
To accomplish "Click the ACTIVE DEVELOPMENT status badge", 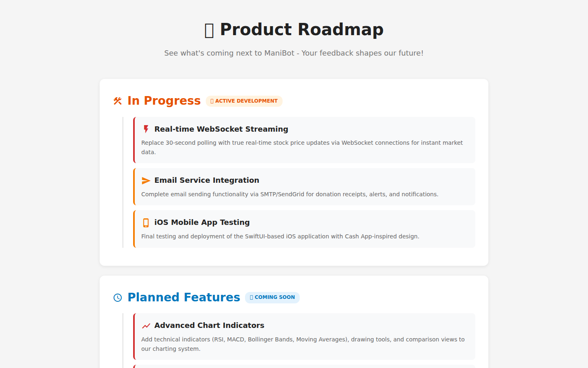I will [x=244, y=101].
